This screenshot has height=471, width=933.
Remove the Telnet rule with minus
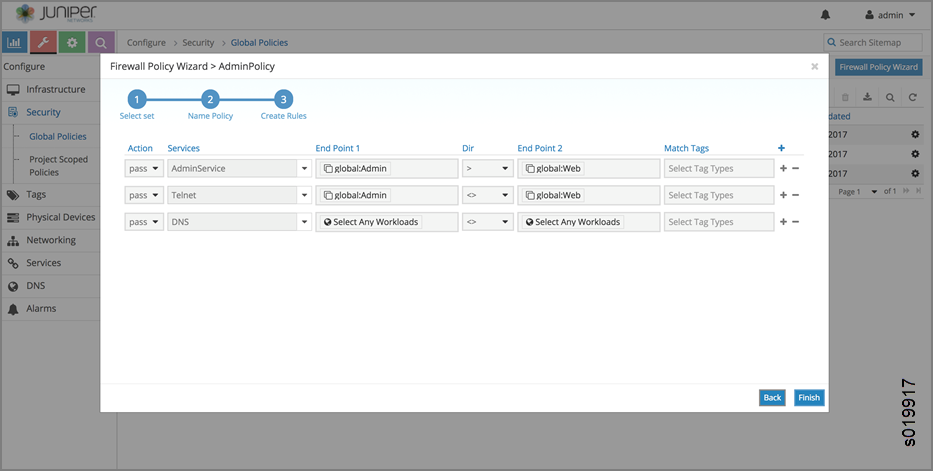796,195
